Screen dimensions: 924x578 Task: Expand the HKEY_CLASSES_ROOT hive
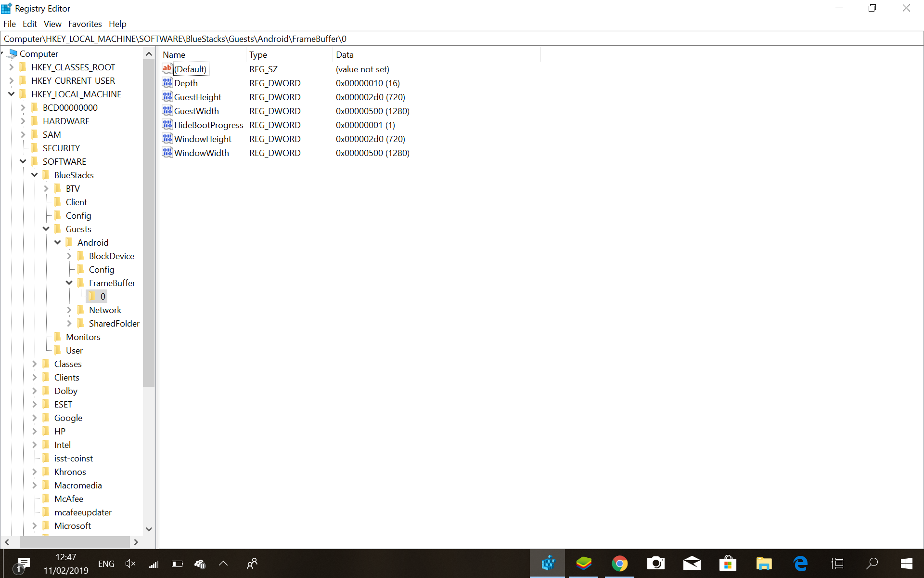click(12, 67)
